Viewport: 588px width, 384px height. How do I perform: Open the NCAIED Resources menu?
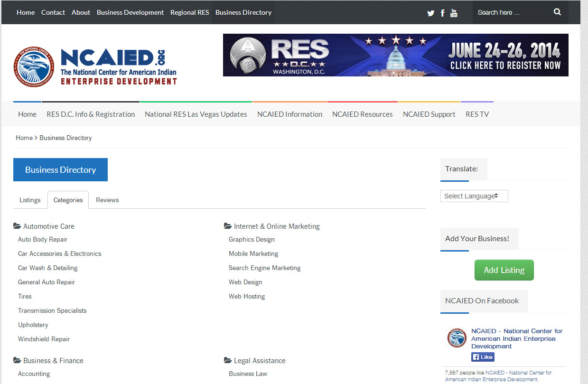pos(363,114)
